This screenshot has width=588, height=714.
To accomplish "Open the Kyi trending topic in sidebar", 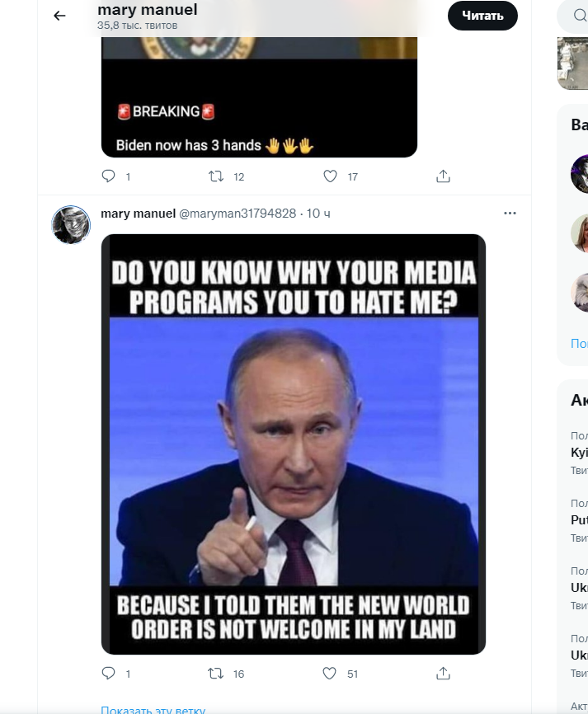I will coord(579,453).
